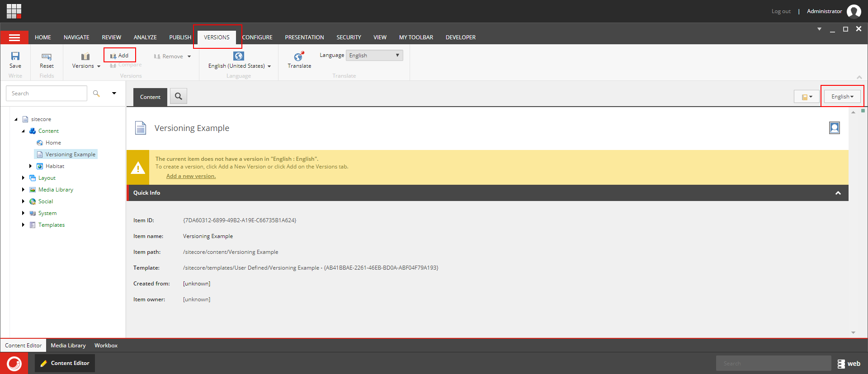Click the English (United States) globe icon
This screenshot has width=868, height=374.
239,56
